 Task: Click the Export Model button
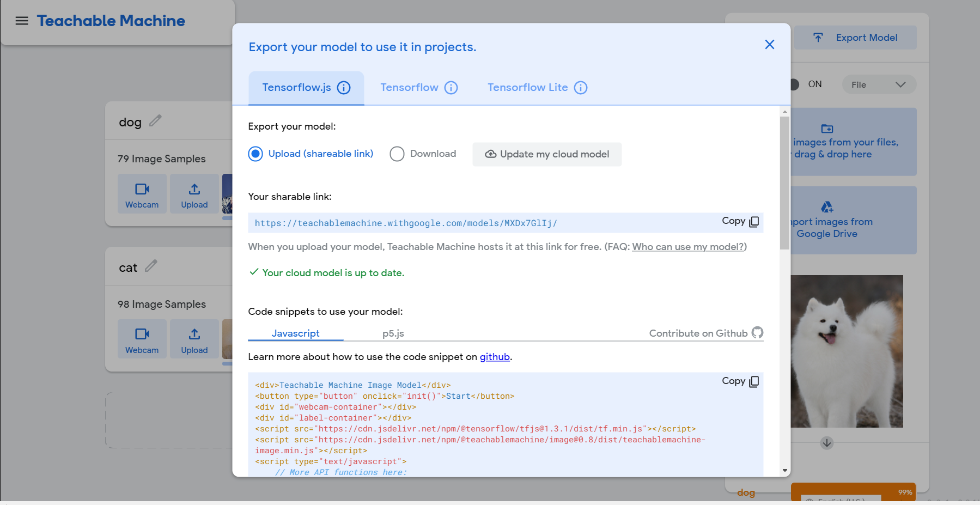855,38
